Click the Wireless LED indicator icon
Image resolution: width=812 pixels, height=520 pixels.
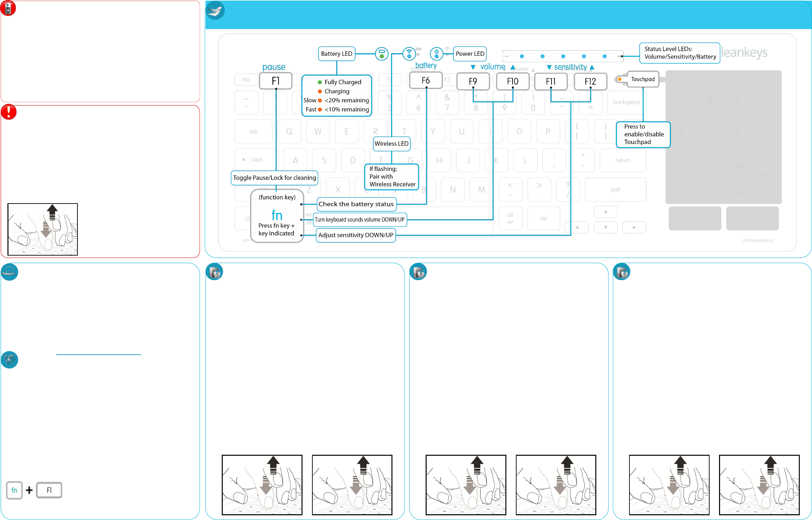[x=409, y=54]
